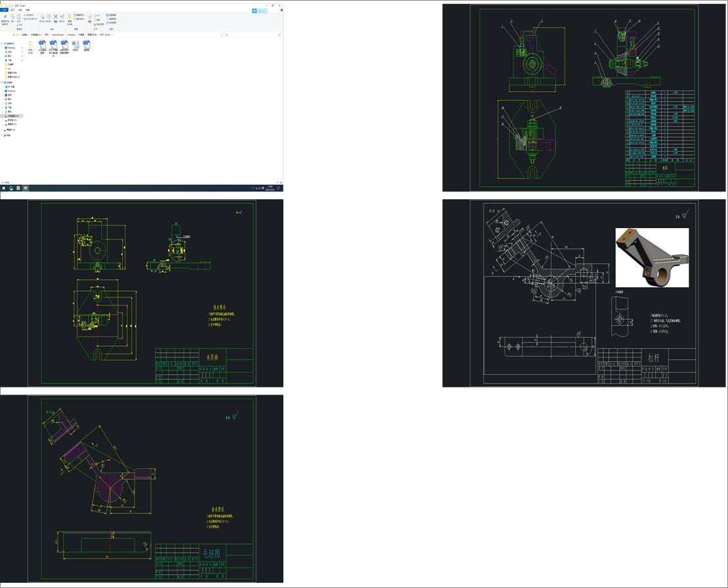The height and width of the screenshot is (588, 728).
Task: Click the 夹具体 drawing thumbnail
Action: [142, 293]
